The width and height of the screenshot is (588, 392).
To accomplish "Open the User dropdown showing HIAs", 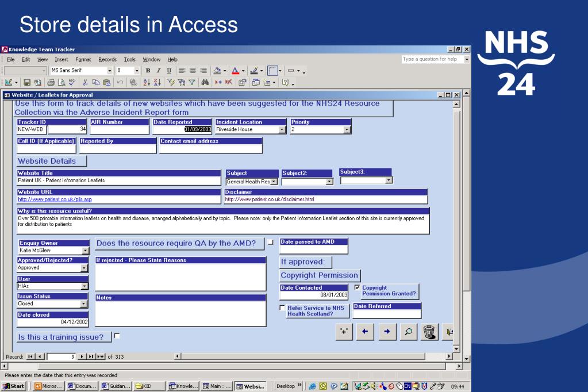I will pyautogui.click(x=84, y=286).
